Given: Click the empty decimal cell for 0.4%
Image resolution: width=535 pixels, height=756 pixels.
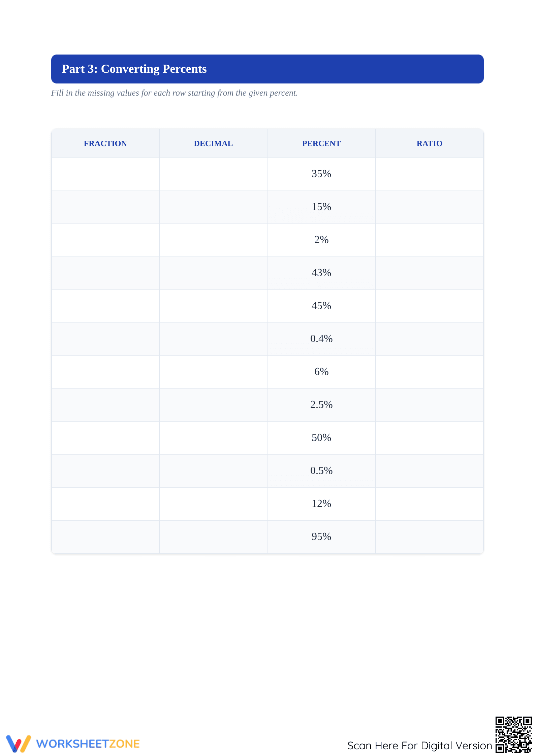Looking at the screenshot, I should point(213,339).
